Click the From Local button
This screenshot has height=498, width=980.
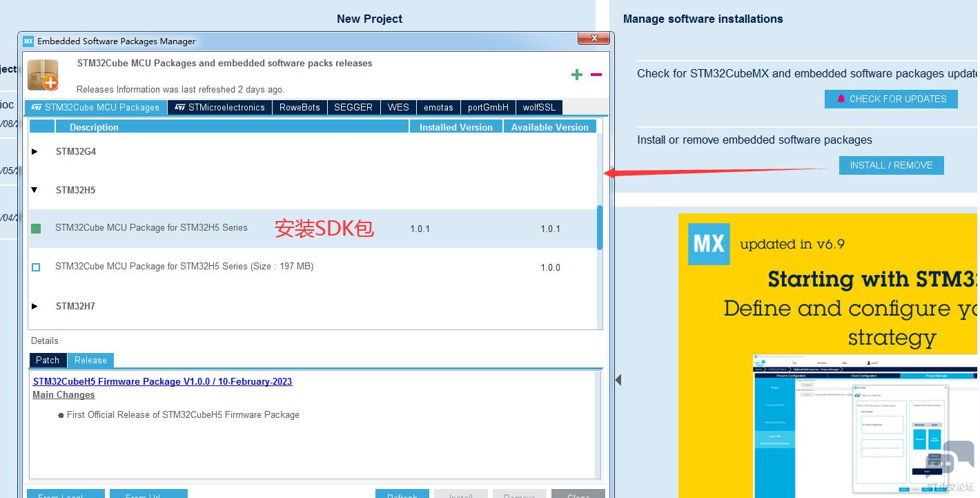[66, 493]
